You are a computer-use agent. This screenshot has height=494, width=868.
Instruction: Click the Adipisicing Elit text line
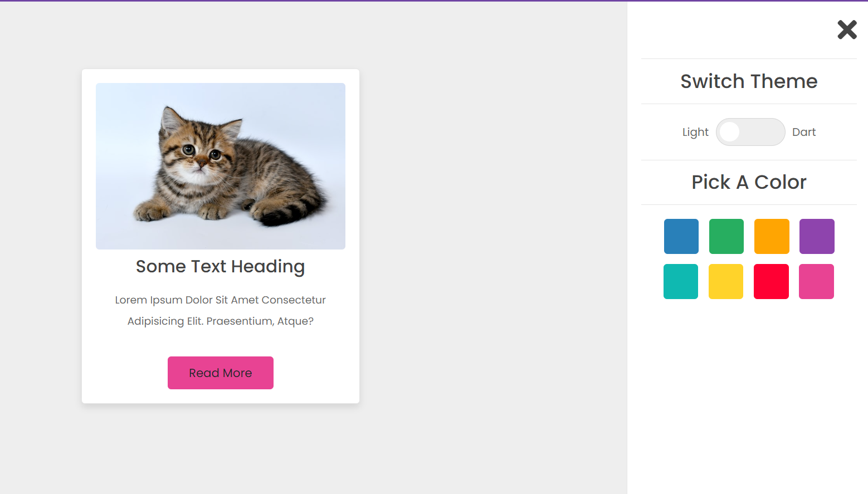pos(221,321)
